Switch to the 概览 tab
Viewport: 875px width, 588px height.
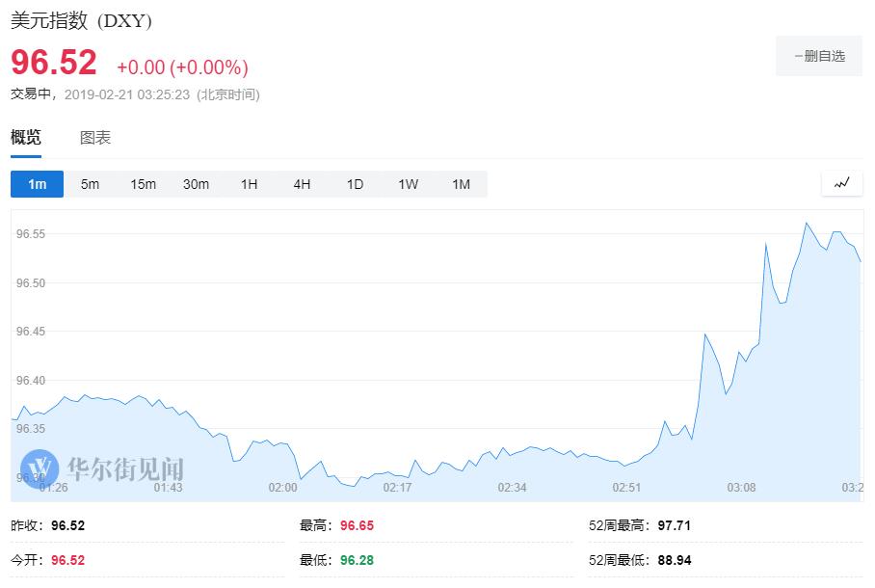26,138
